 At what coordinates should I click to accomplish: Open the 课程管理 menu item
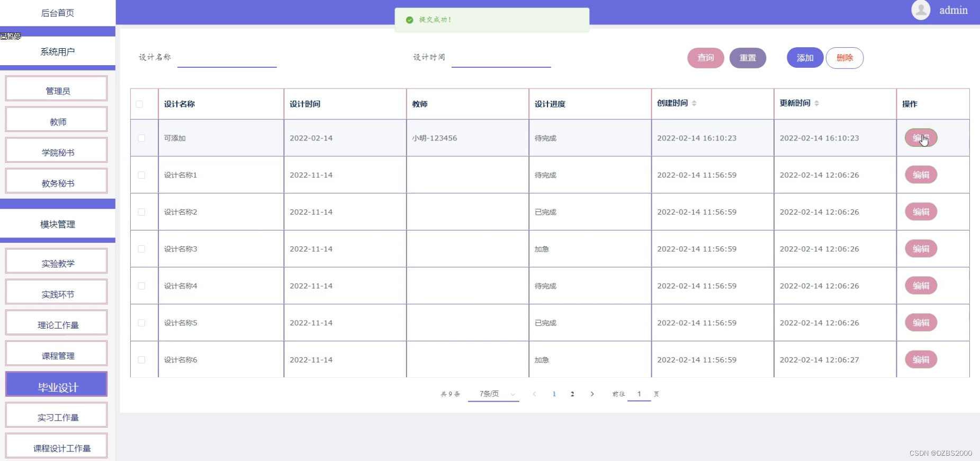pyautogui.click(x=57, y=353)
